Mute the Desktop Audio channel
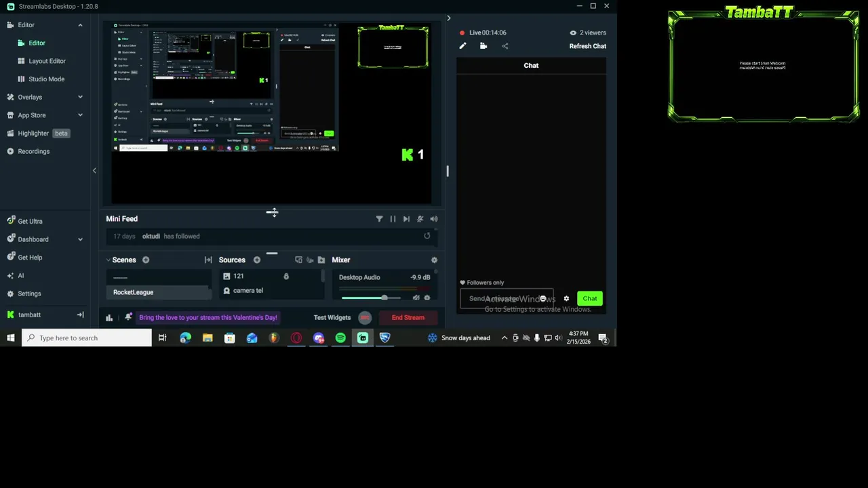 pyautogui.click(x=416, y=298)
